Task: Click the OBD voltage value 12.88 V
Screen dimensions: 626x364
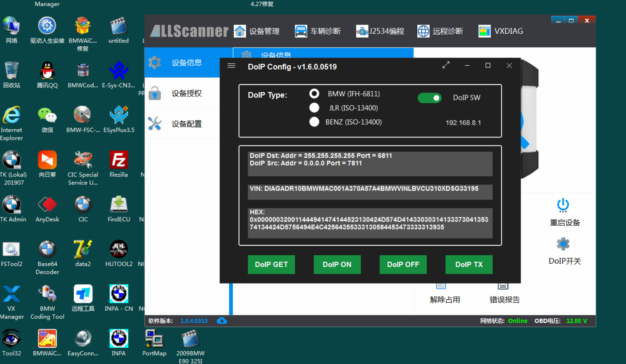Action: [x=576, y=321]
